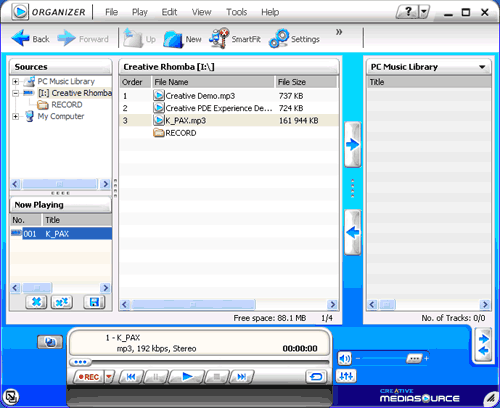The image size is (500, 408).
Task: Click the volume slider handle
Action: 414,359
